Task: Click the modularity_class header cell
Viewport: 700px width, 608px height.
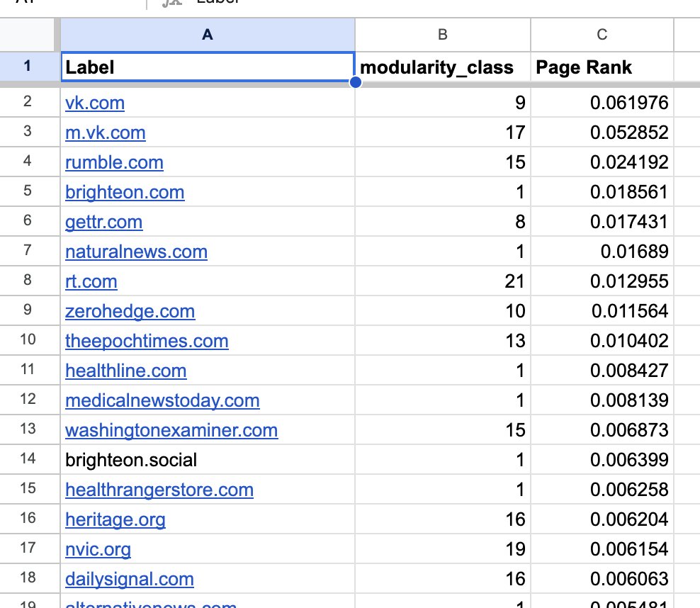Action: coord(442,67)
